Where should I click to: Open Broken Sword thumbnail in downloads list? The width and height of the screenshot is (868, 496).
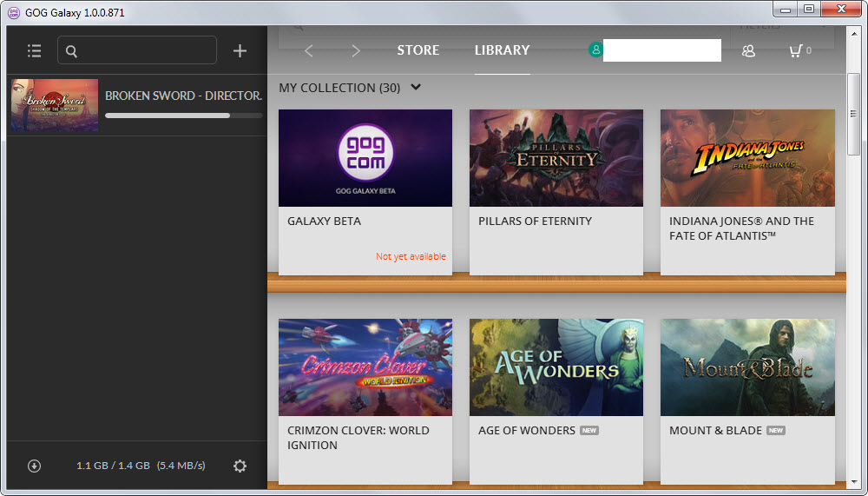(x=55, y=105)
